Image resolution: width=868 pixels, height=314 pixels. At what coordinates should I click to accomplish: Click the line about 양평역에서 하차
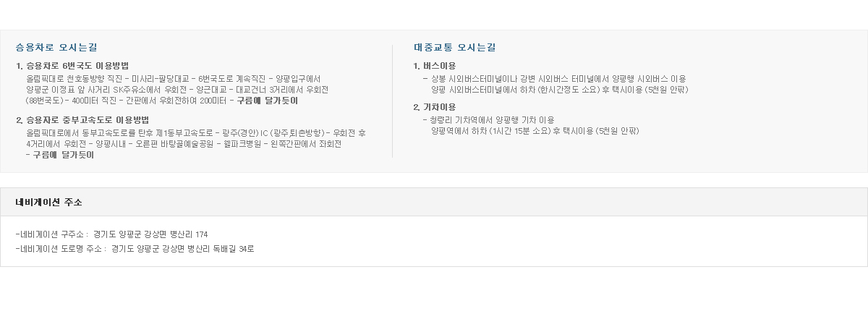pos(535,131)
